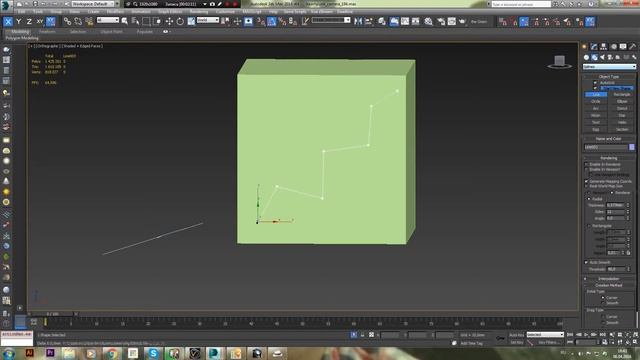Switch to the Object Paint ribbon tab

tap(111, 31)
